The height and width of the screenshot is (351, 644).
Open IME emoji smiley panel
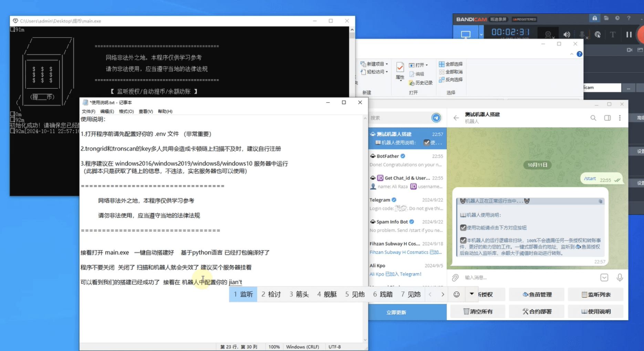456,295
